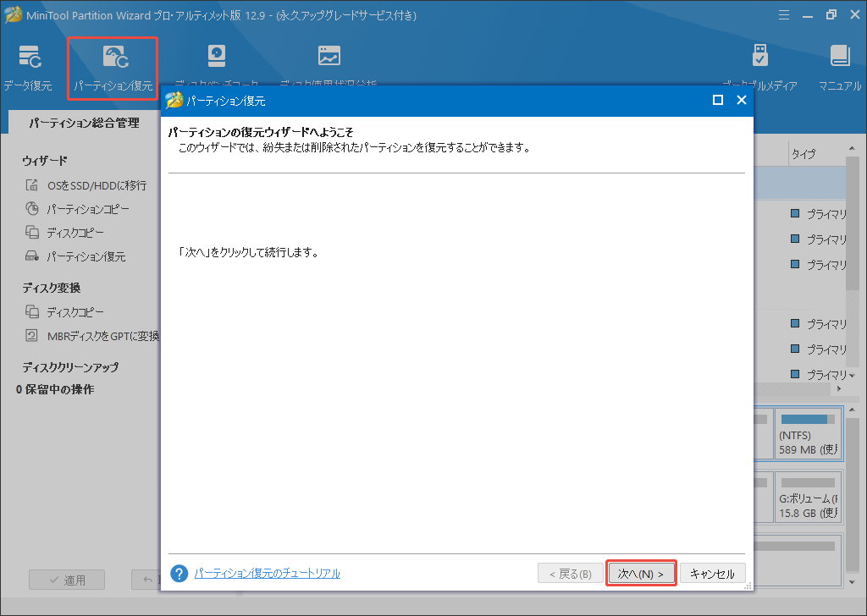This screenshot has height=616, width=867.
Task: Click the ウィザード section heading
Action: tap(45, 161)
